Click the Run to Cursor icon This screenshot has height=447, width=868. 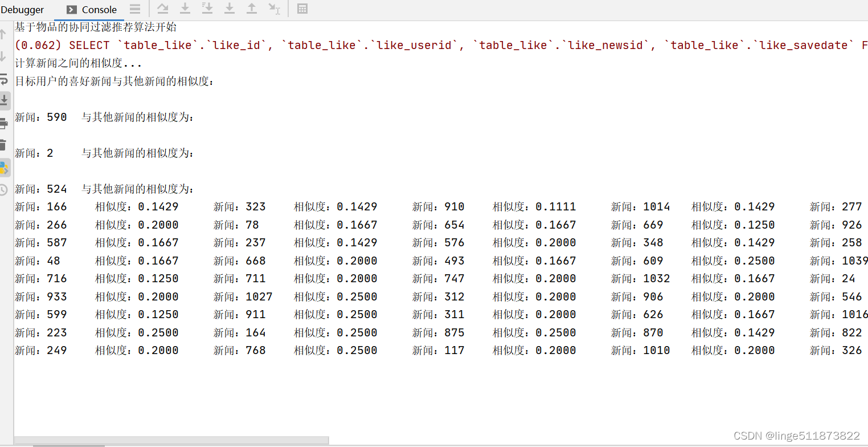pos(275,9)
